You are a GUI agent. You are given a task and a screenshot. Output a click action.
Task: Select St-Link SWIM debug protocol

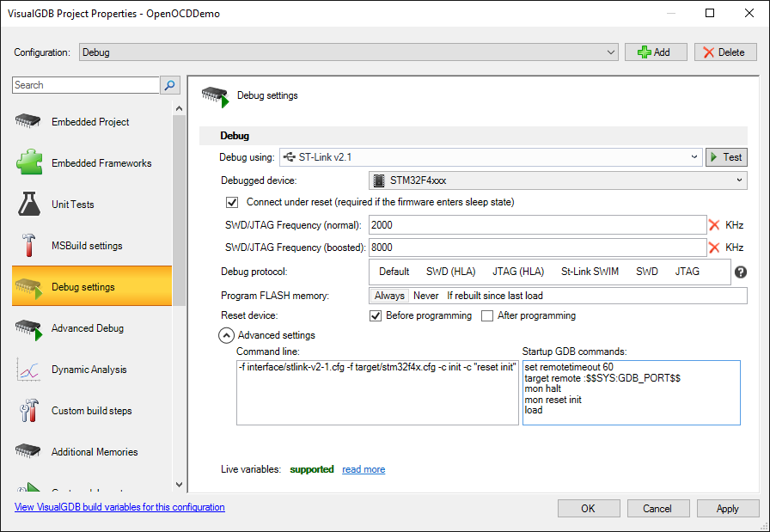pos(590,272)
